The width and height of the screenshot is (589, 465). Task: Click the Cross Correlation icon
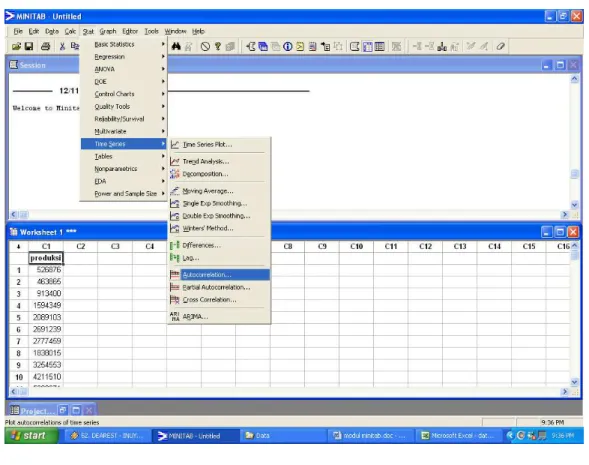pyautogui.click(x=175, y=299)
